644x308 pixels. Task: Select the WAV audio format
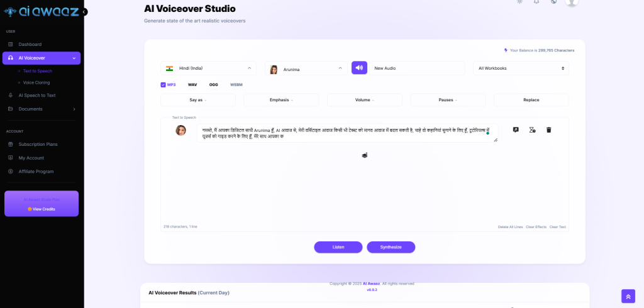[x=192, y=84]
